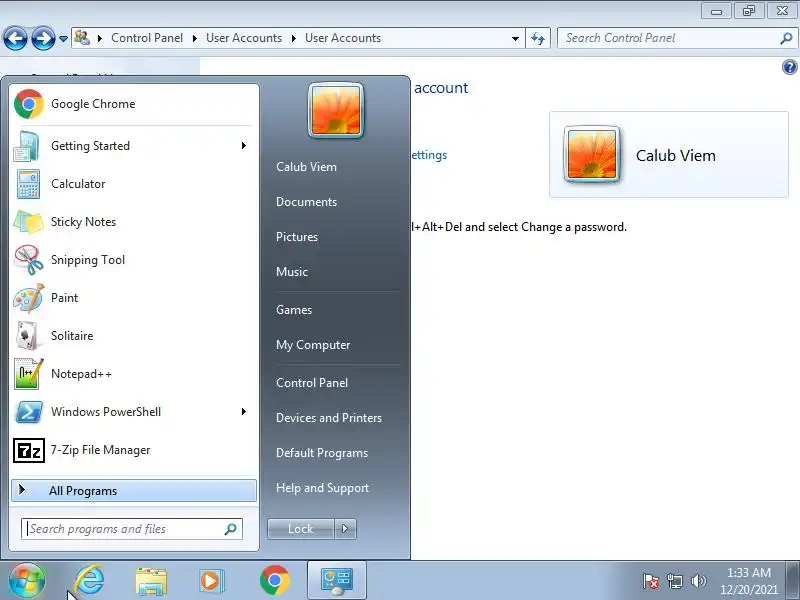800x600 pixels.
Task: Click the network tray icon
Action: 674,581
